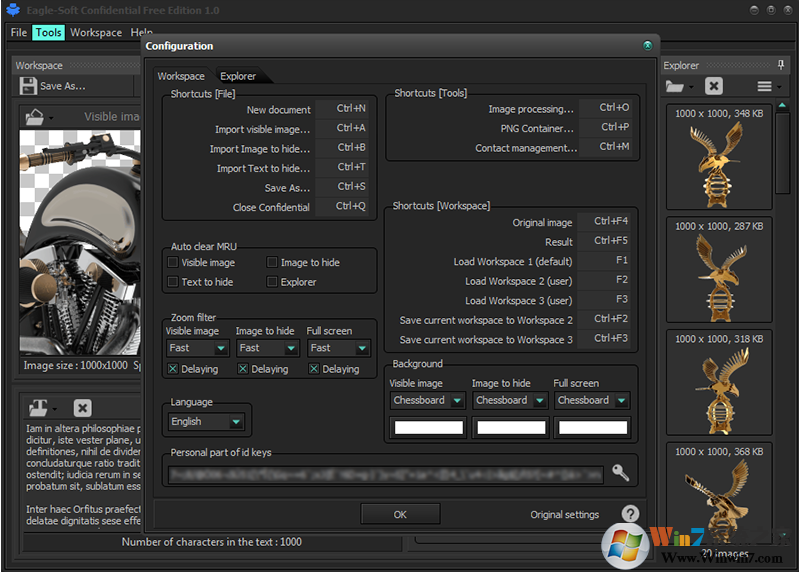Open the Image to hide background Chessboard dropdown

click(x=510, y=400)
